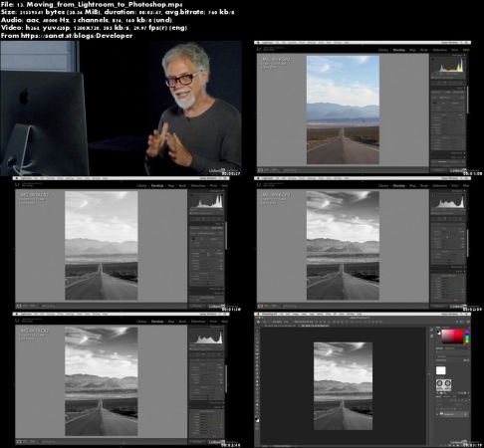484x448 pixels.
Task: Select Develop module in the color-photo Lightroom frame
Action: (x=399, y=50)
